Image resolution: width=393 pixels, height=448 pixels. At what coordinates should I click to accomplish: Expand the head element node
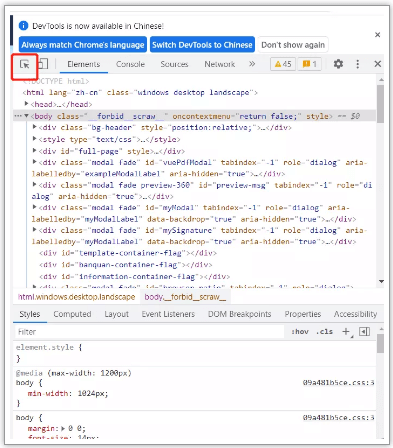click(x=26, y=104)
